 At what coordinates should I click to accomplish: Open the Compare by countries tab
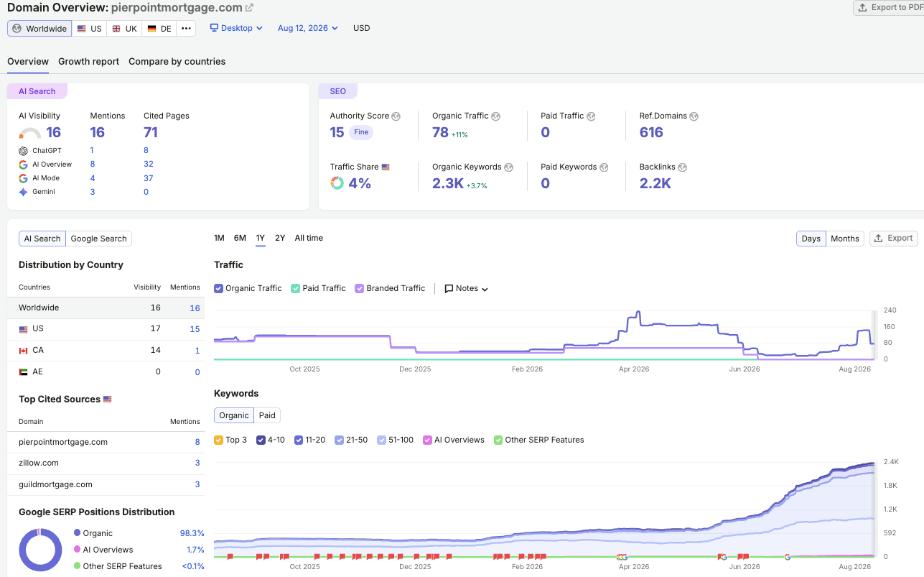177,62
